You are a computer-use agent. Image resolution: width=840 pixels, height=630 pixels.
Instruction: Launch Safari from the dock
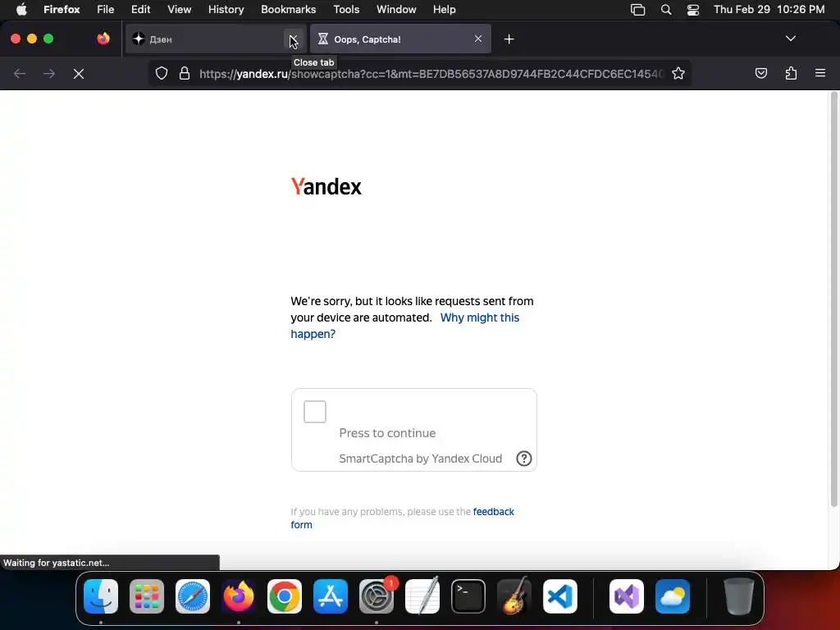[x=193, y=596]
